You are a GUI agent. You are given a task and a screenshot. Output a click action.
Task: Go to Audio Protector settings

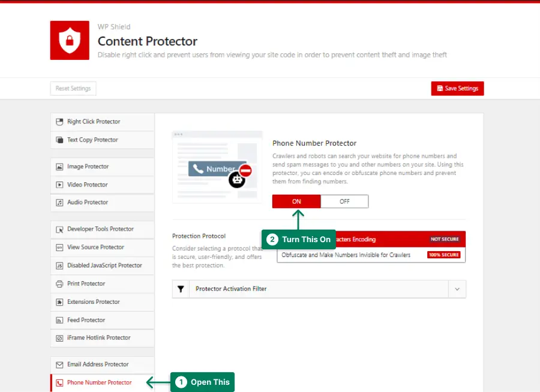102,203
